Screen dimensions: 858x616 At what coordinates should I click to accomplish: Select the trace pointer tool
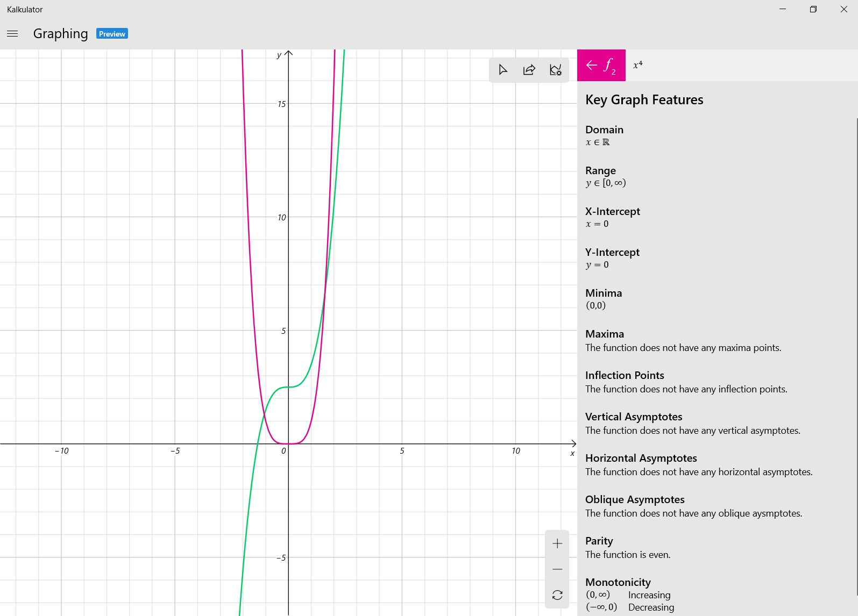(x=503, y=70)
